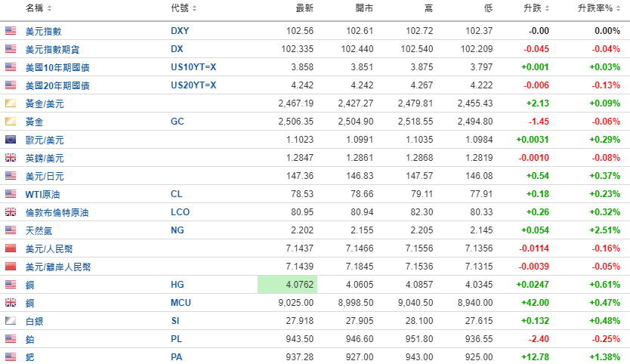This screenshot has width=630, height=364.
Task: Click the UK flag beside 倫敦布倫特原油
Action: 11,212
